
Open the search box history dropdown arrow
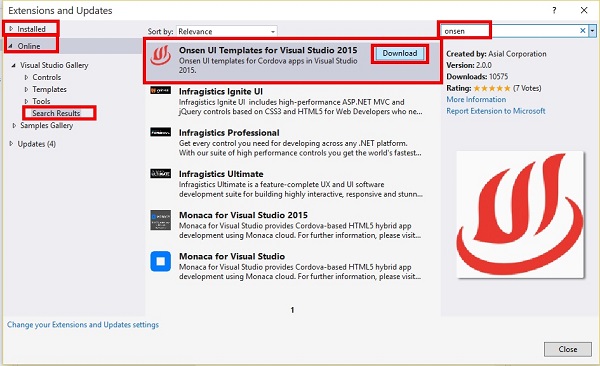[x=592, y=31]
